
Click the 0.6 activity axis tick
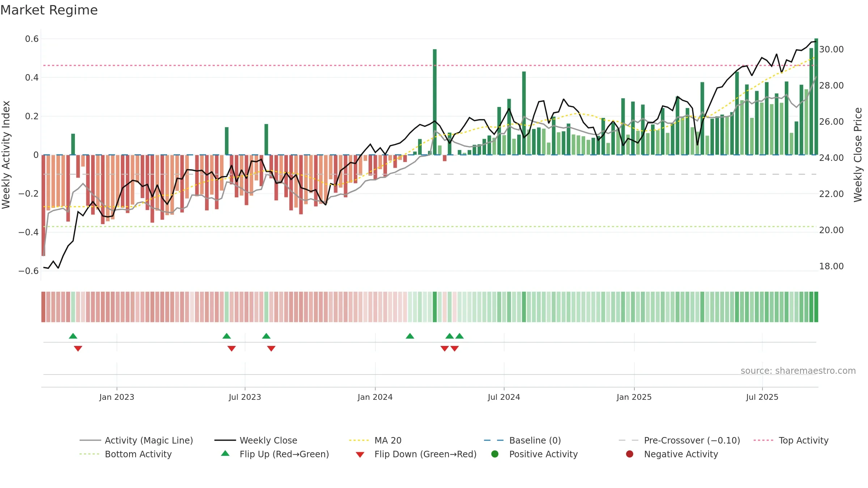tap(32, 39)
